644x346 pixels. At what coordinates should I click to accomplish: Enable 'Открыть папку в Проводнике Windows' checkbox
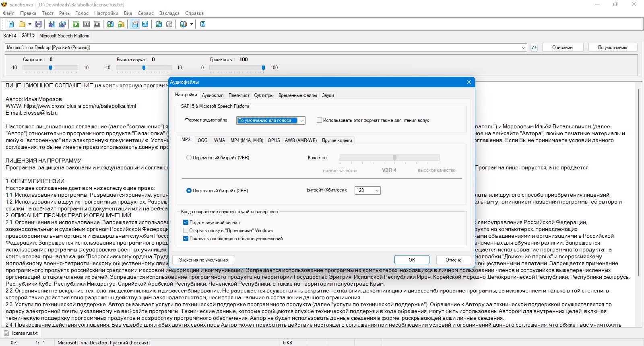[x=186, y=231]
